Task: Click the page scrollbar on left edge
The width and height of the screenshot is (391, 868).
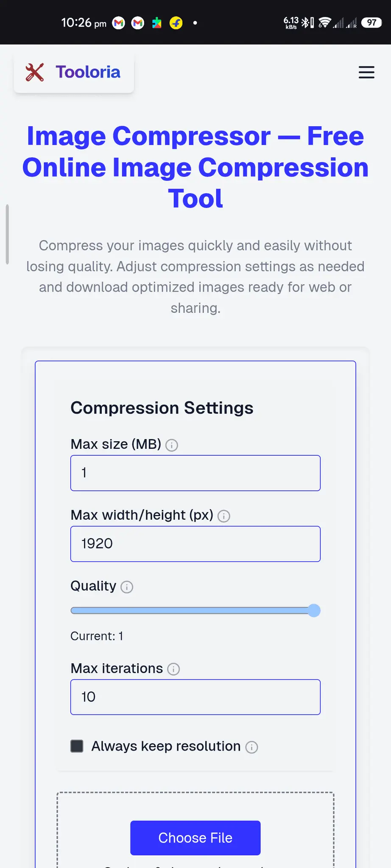Action: [7, 234]
